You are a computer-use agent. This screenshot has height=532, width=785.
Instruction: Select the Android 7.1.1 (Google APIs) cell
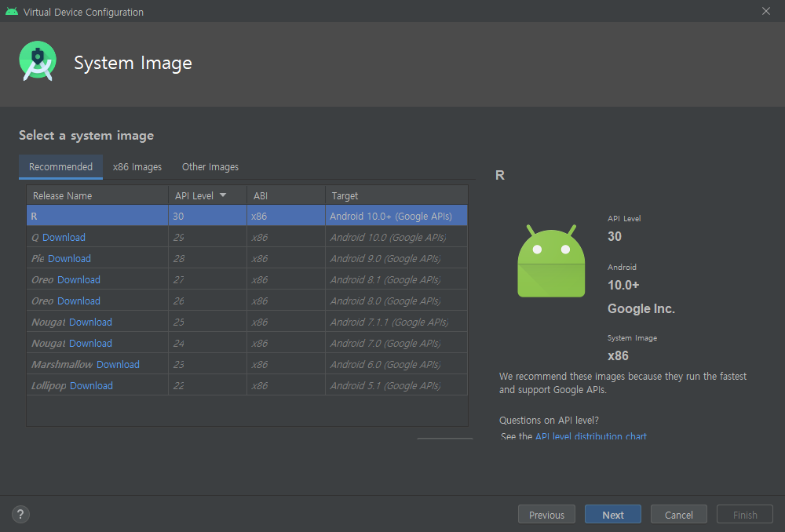[x=396, y=322]
